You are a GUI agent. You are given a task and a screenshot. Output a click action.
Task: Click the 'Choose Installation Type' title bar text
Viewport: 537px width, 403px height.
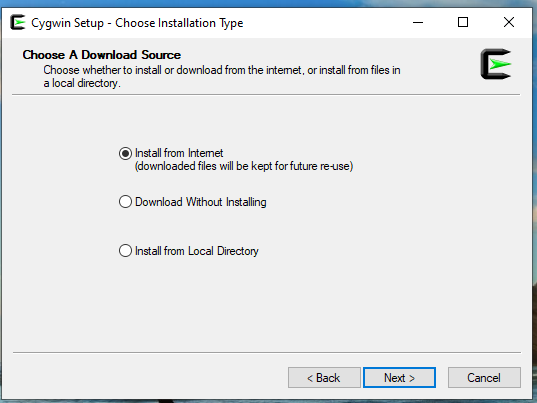[179, 23]
